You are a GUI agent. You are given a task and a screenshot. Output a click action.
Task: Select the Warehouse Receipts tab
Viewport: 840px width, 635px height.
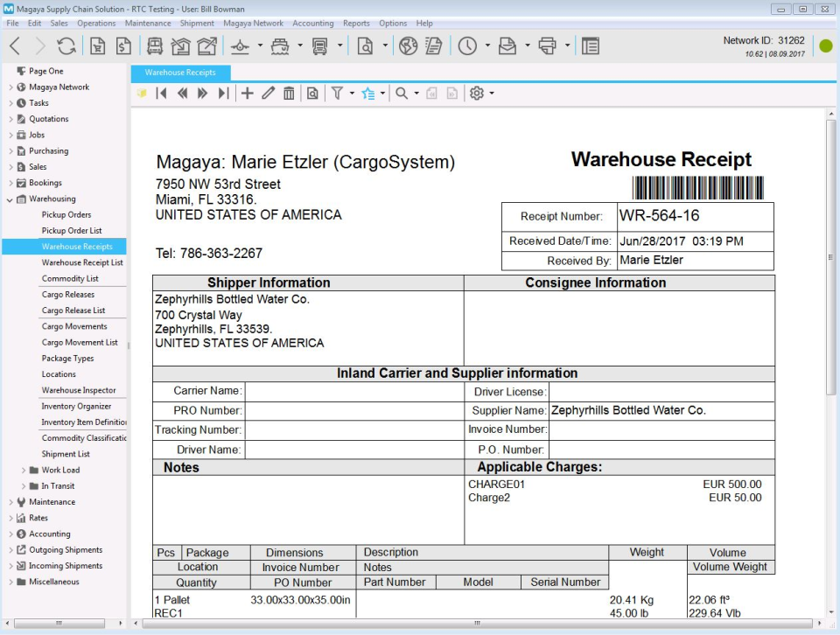click(180, 73)
